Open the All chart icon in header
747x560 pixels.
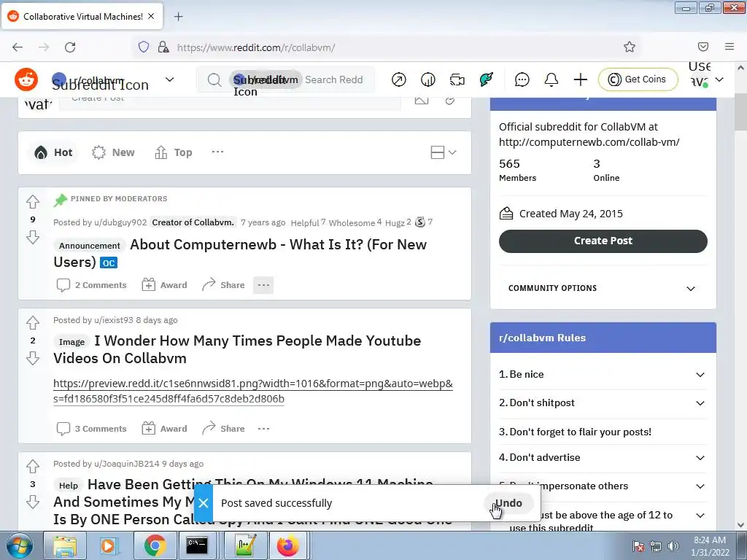427,79
